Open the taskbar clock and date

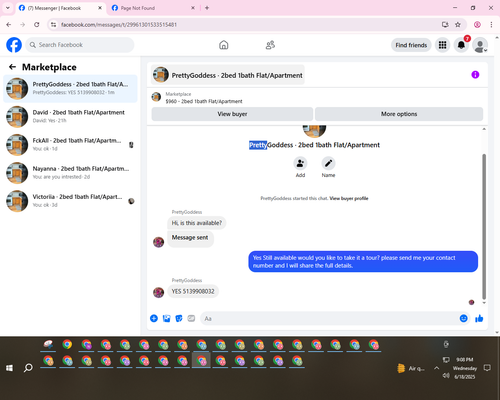465,368
